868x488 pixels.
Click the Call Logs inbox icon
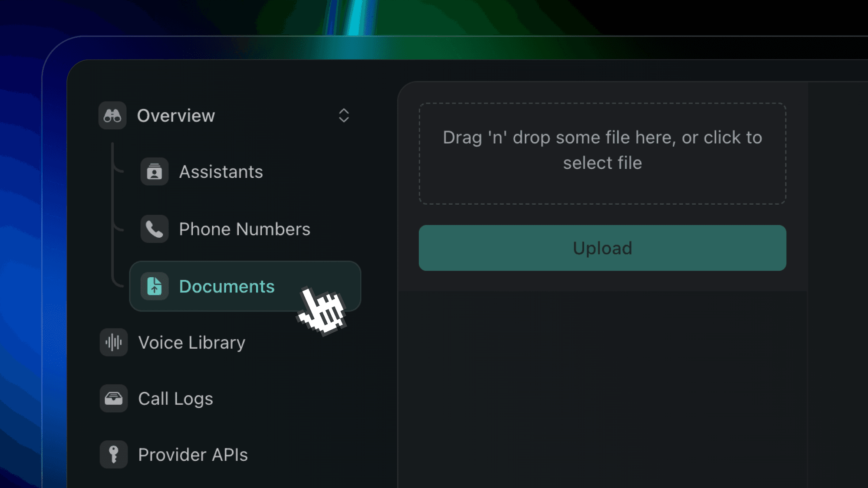[x=113, y=398]
